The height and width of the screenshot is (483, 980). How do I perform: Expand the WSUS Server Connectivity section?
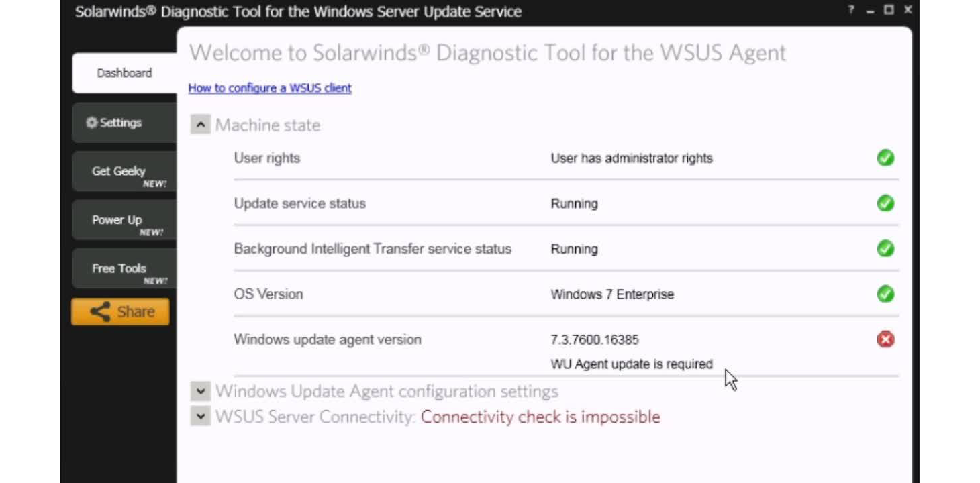coord(199,416)
